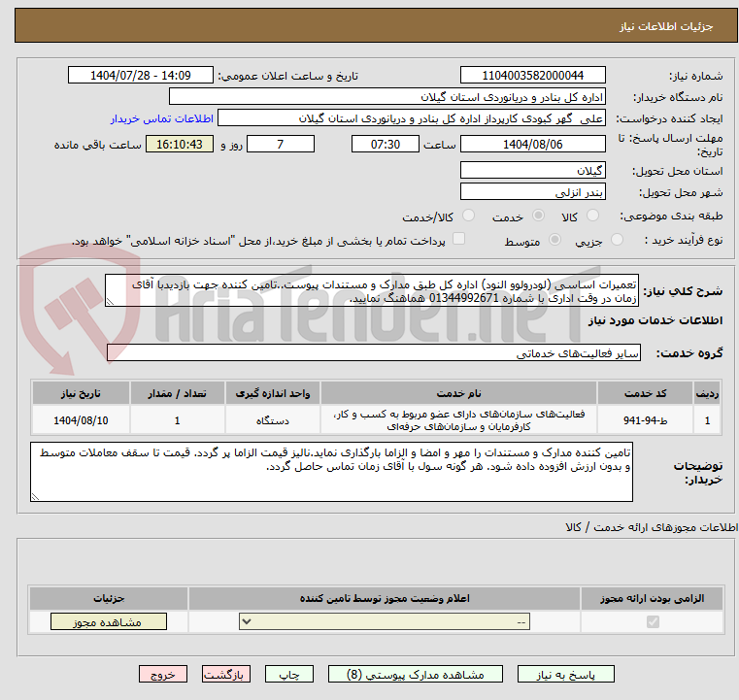This screenshot has width=739, height=700.
Task: Select the جزیی purchase type radio
Action: pos(617,240)
